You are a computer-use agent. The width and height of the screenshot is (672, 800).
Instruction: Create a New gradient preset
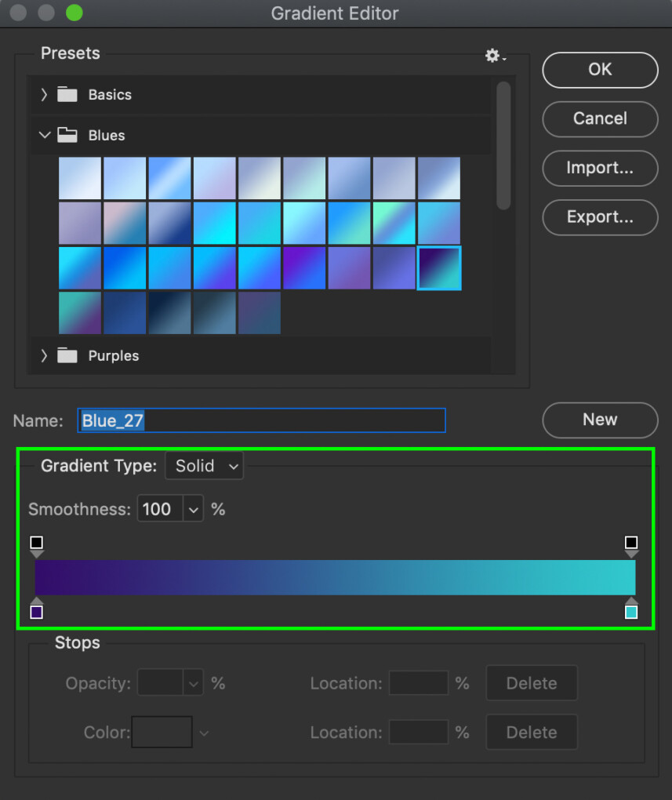coord(600,420)
